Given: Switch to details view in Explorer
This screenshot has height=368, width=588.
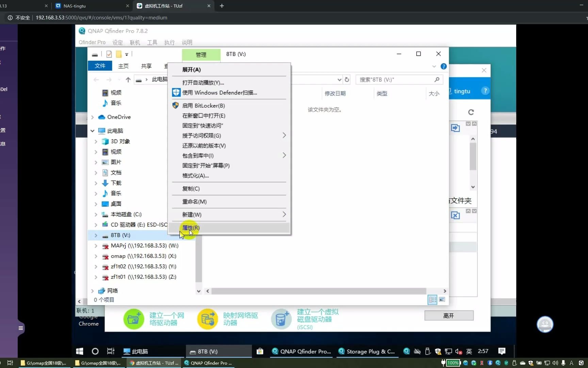Looking at the screenshot, I should pyautogui.click(x=432, y=300).
